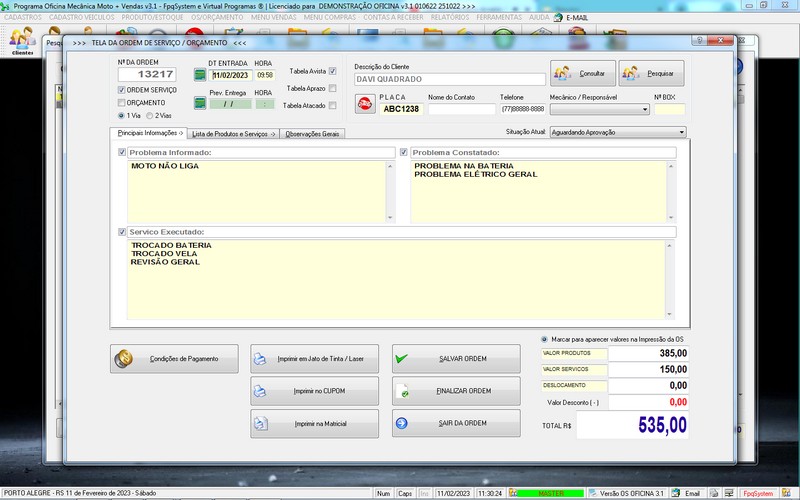Check the Orçamento checkbox
The image size is (800, 500).
121,103
